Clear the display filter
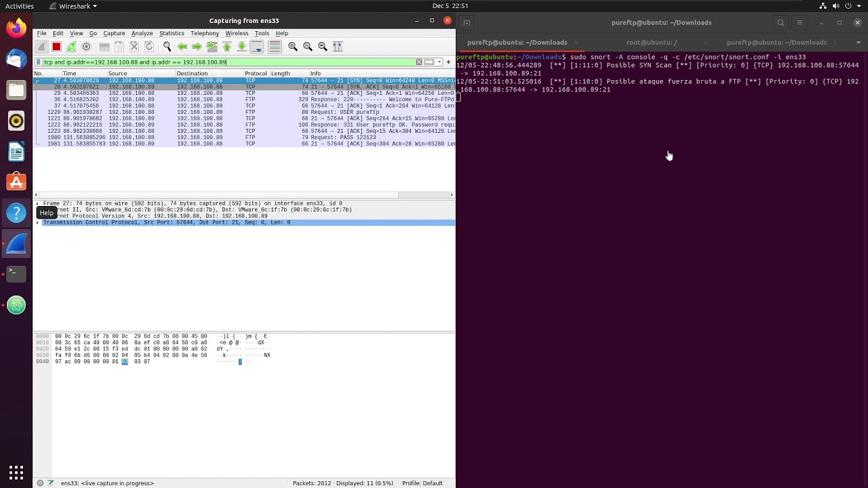 pyautogui.click(x=418, y=62)
